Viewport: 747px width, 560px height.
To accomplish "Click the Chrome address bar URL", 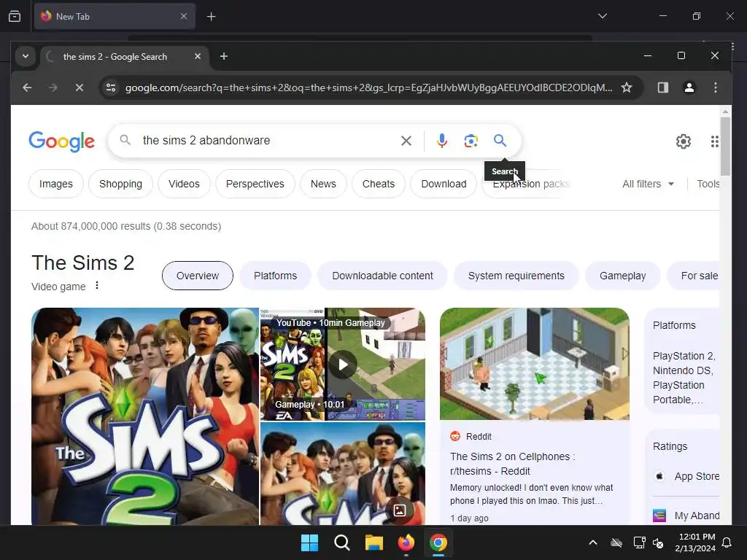I will [x=368, y=87].
